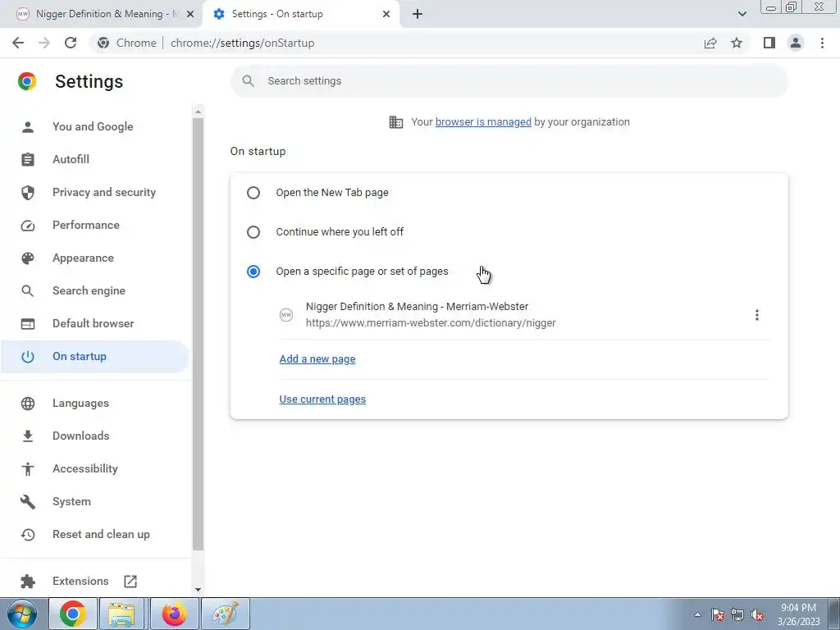Click the puzzle piece Extensions icon
840x630 pixels.
28,582
